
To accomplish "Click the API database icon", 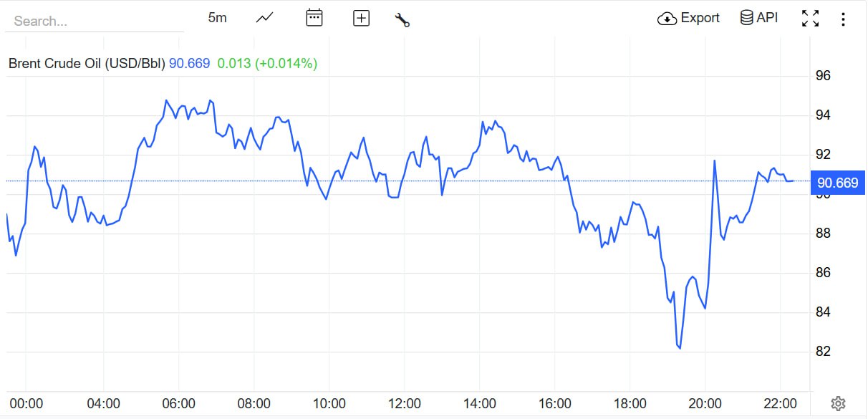I will pos(747,18).
